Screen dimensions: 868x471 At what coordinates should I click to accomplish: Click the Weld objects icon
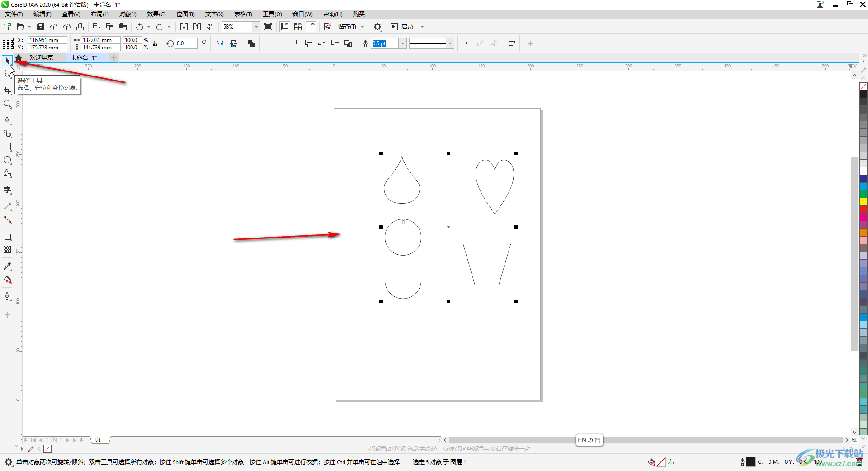click(269, 43)
